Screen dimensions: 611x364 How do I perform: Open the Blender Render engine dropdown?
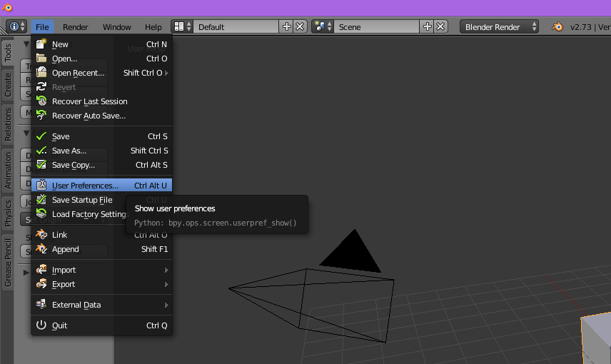coord(499,27)
